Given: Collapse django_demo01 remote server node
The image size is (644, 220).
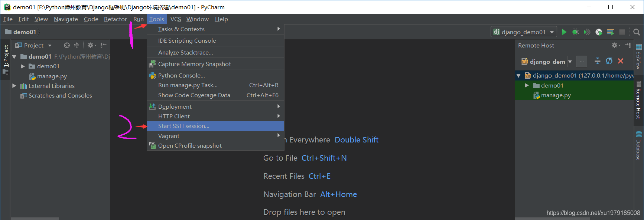Looking at the screenshot, I should 518,76.
